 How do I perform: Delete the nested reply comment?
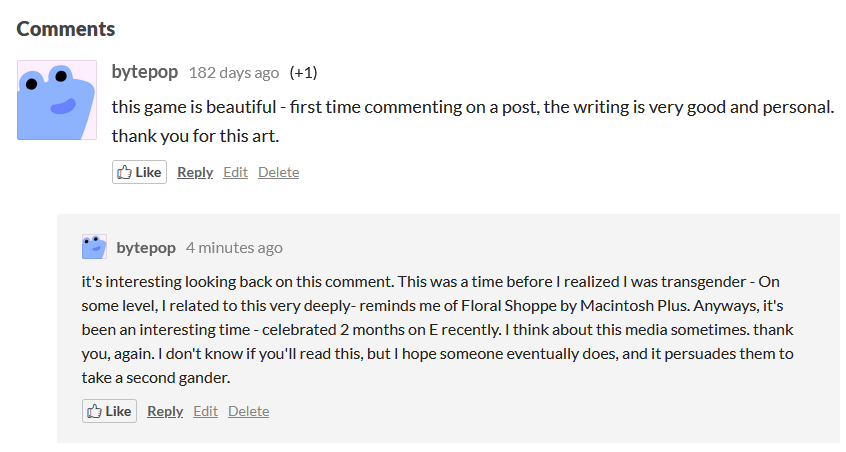coord(248,411)
